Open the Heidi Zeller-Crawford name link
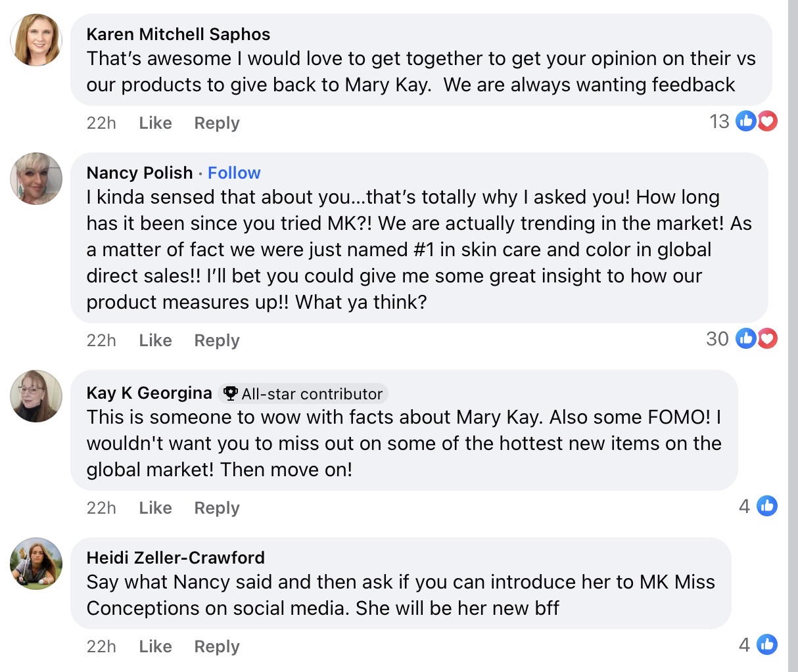The width and height of the screenshot is (798, 672). click(176, 558)
